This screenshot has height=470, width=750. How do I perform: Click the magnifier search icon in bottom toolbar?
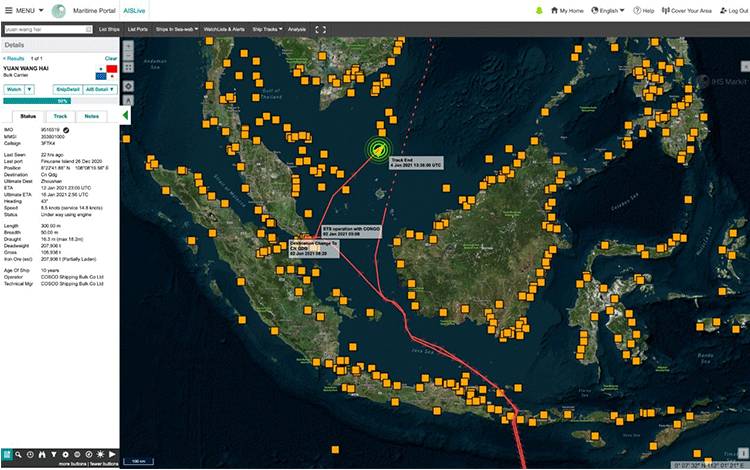coord(18,454)
